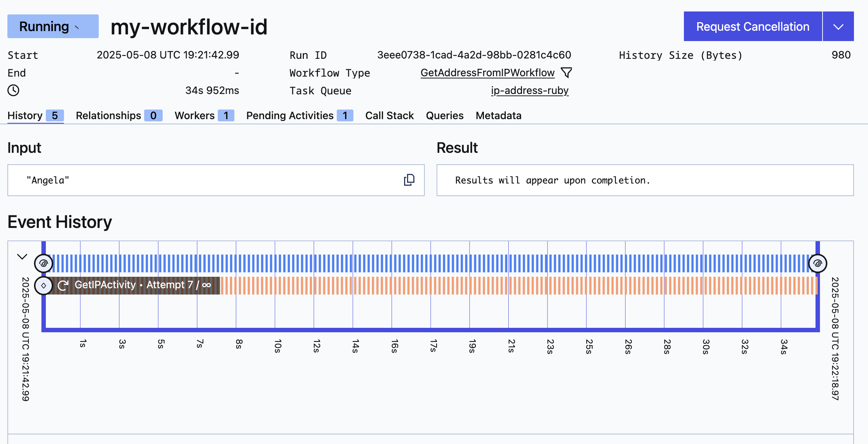Click the Running status badge
This screenshot has height=444, width=868.
(53, 27)
